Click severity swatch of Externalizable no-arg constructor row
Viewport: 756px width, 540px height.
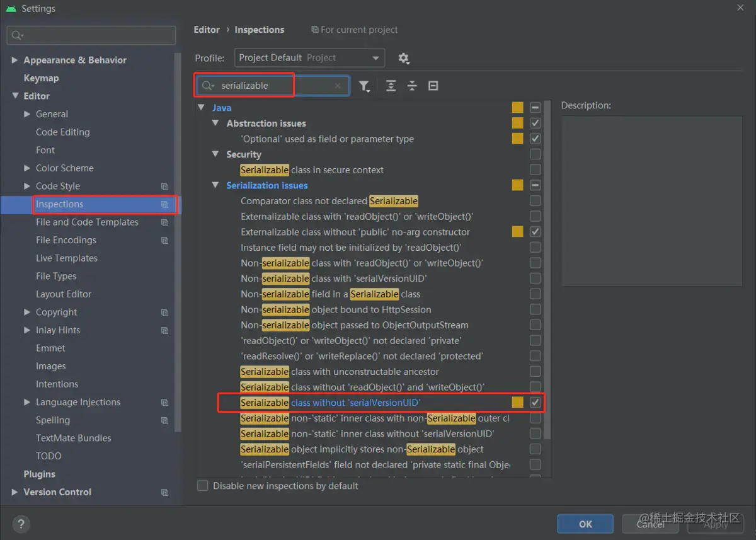click(517, 232)
